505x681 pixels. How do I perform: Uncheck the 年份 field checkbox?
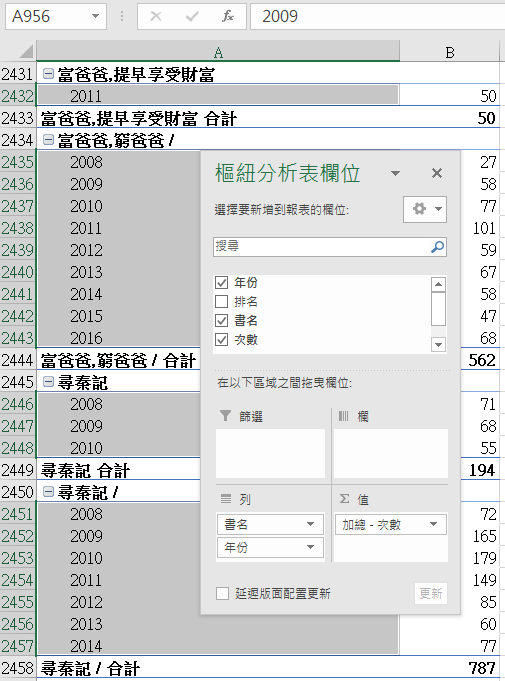221,282
